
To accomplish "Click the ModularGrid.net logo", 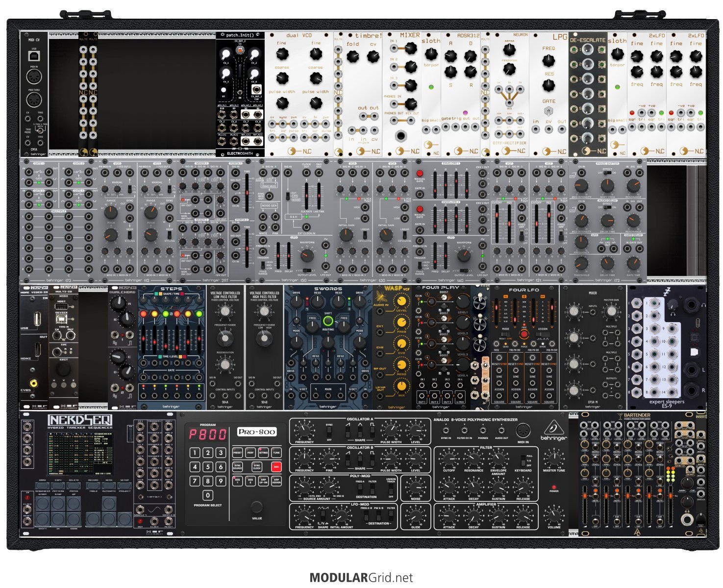I will (361, 578).
